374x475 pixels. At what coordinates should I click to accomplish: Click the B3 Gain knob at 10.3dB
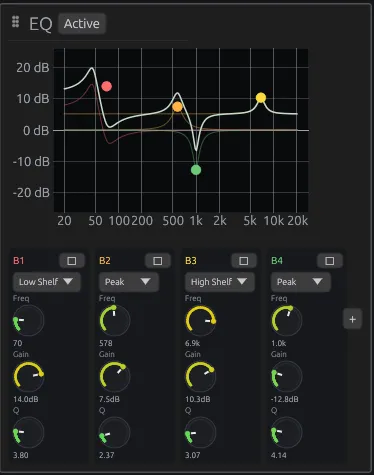(x=200, y=376)
